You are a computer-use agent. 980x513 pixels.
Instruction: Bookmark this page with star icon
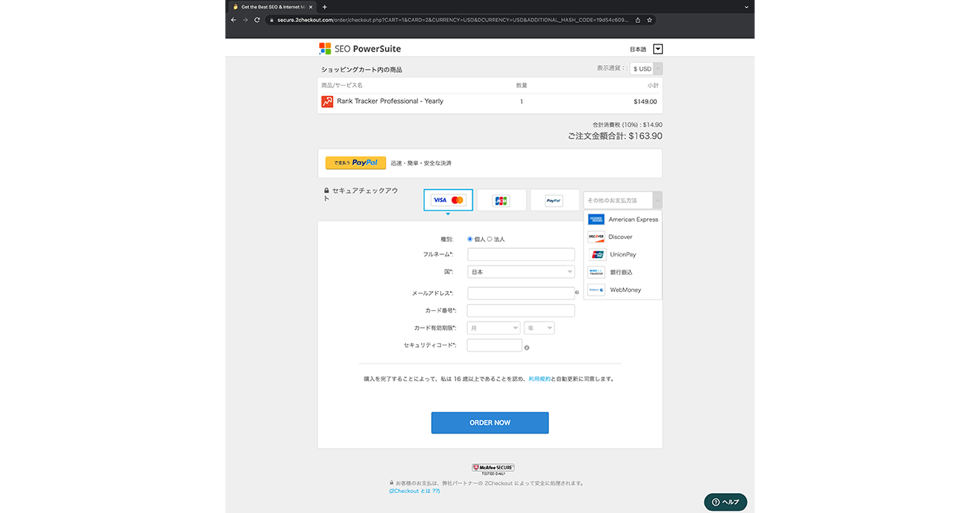(649, 20)
